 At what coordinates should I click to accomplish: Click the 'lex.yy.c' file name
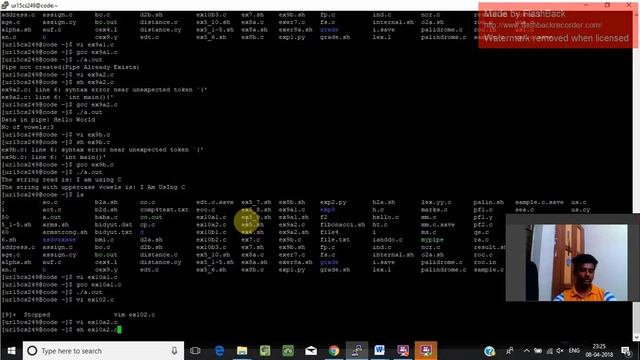click(x=436, y=202)
